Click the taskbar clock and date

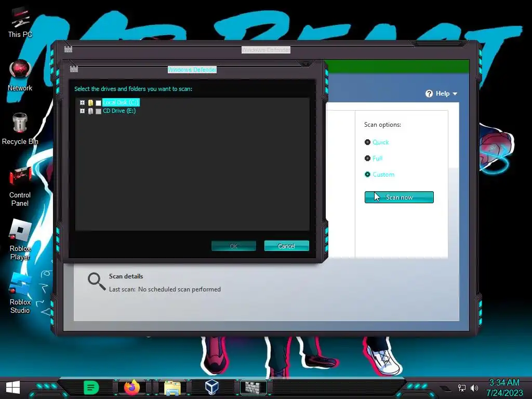504,388
